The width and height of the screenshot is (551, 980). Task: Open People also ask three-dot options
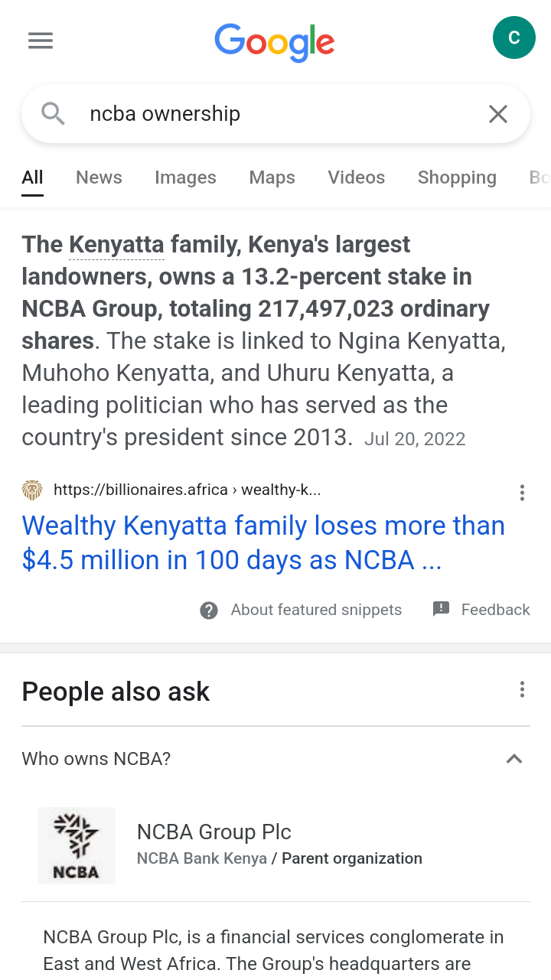click(x=522, y=689)
